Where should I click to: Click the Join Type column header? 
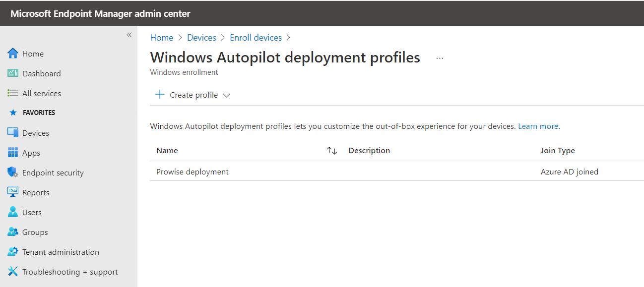pyautogui.click(x=558, y=151)
